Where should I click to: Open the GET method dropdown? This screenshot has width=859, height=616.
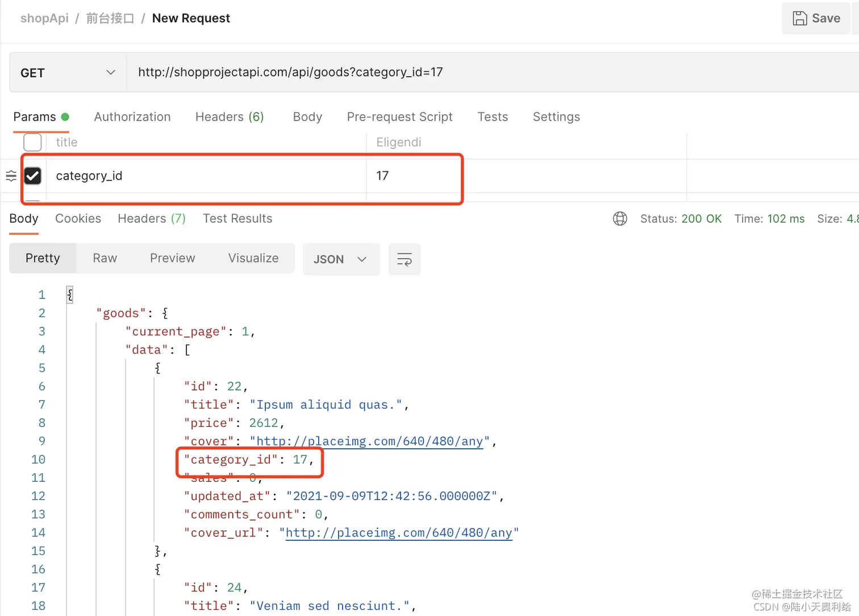(68, 73)
